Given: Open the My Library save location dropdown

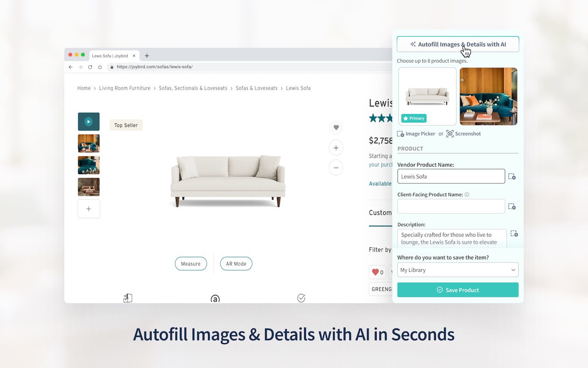Looking at the screenshot, I should (x=458, y=270).
